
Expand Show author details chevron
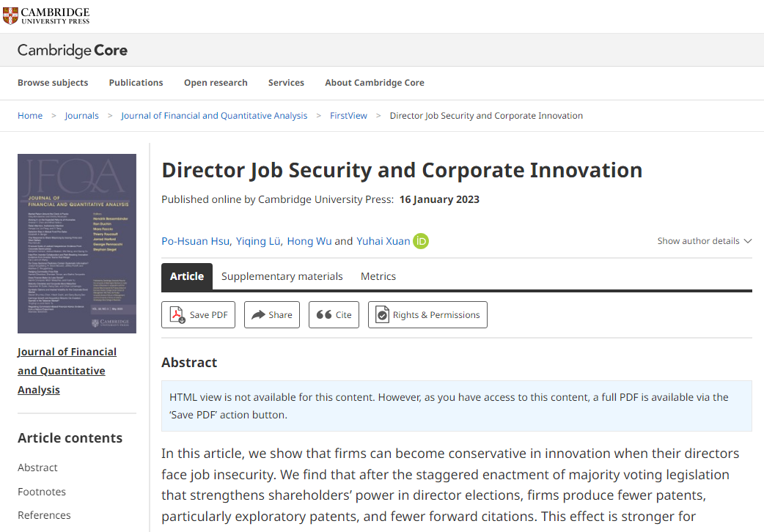point(748,241)
